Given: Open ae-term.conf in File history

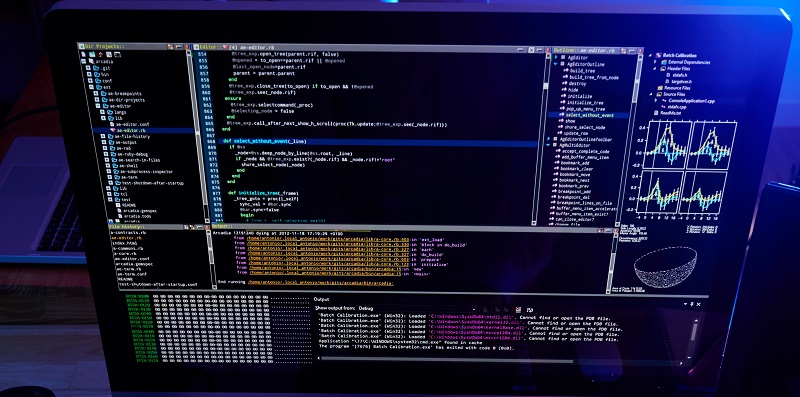Looking at the screenshot, I should click(x=132, y=275).
